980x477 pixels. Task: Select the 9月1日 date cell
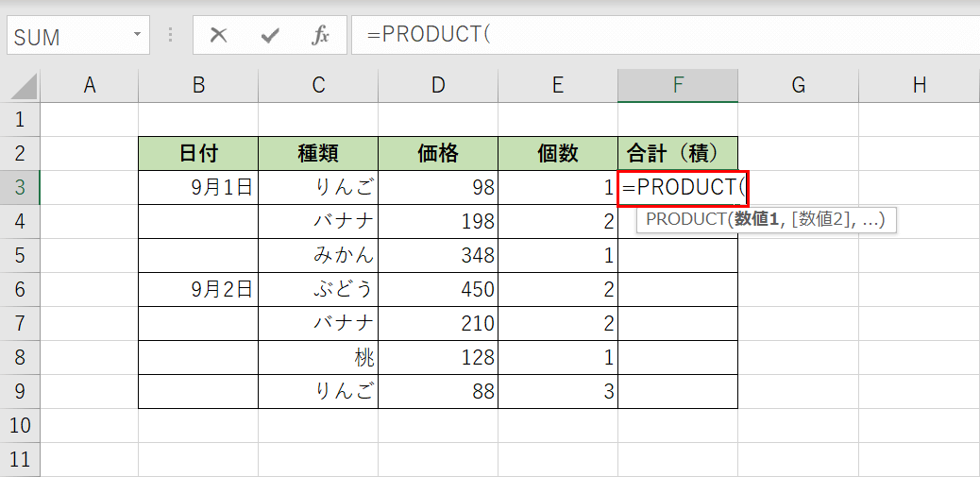coord(198,188)
